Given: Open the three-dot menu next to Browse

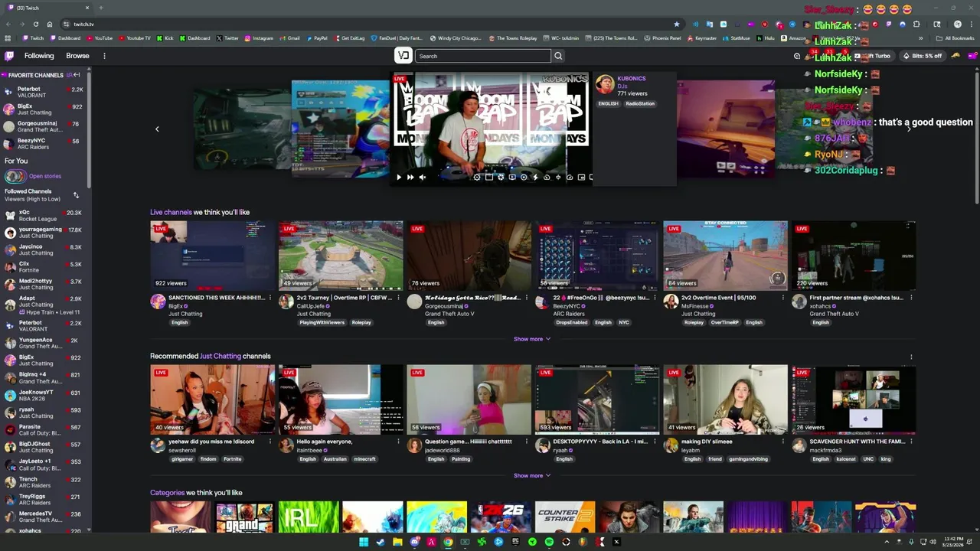Looking at the screenshot, I should pos(104,56).
